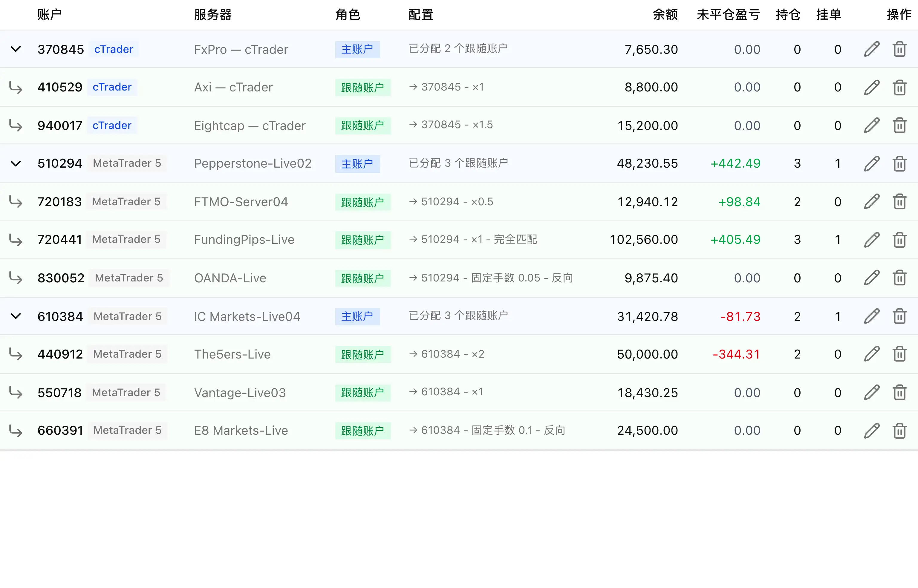Viewport: 918px width, 588px height.
Task: Edit Vantage account 550718
Action: tap(872, 393)
